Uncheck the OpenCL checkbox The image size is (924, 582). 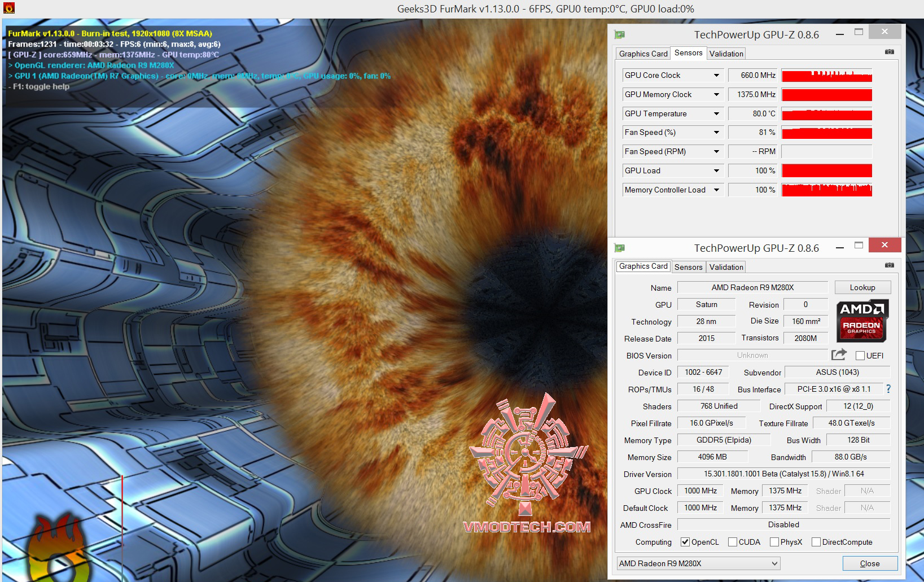click(685, 542)
